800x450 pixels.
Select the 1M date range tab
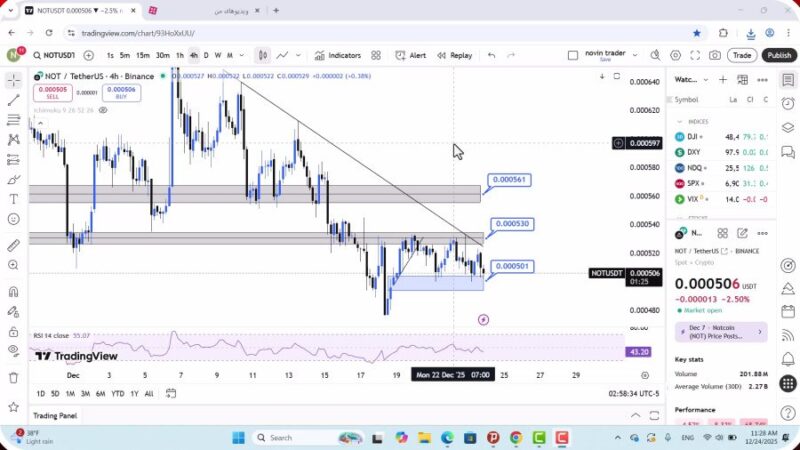point(71,393)
